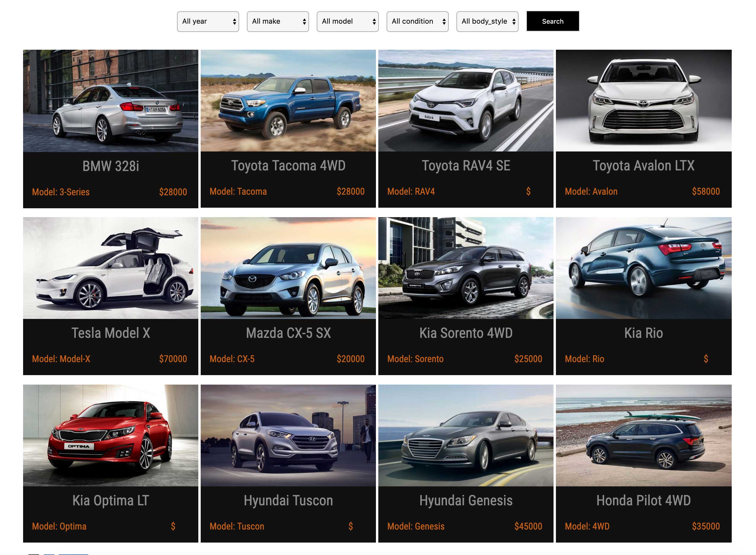Click the Hyundai Genesis title
This screenshot has height=555, width=756.
466,501
